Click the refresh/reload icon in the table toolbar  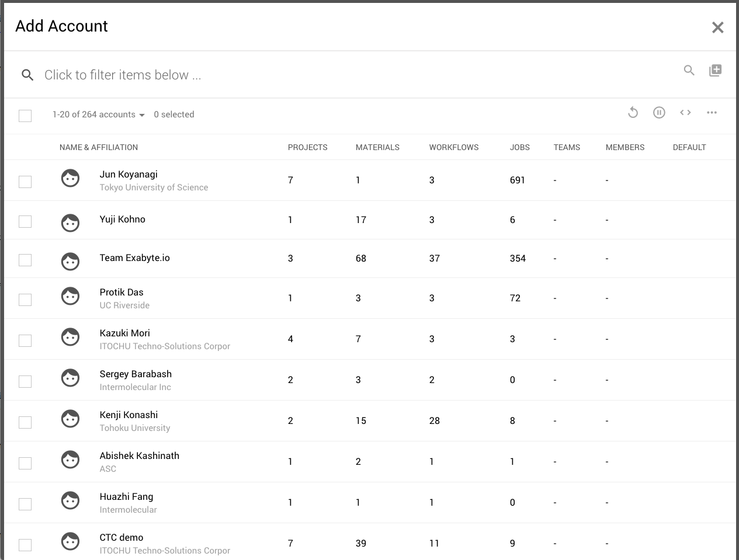click(633, 112)
